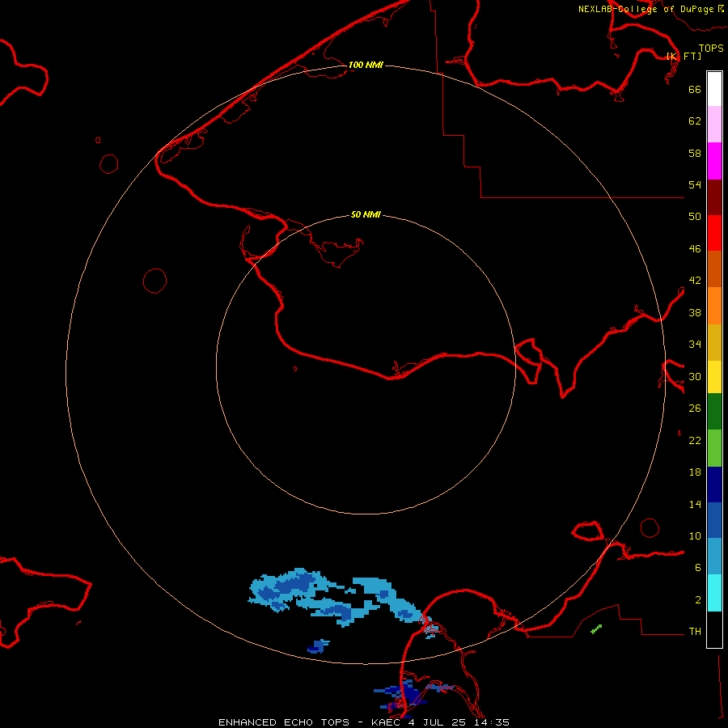Click the ENHANCED ECHO TOPS product text
The image size is (728, 728).
284,722
